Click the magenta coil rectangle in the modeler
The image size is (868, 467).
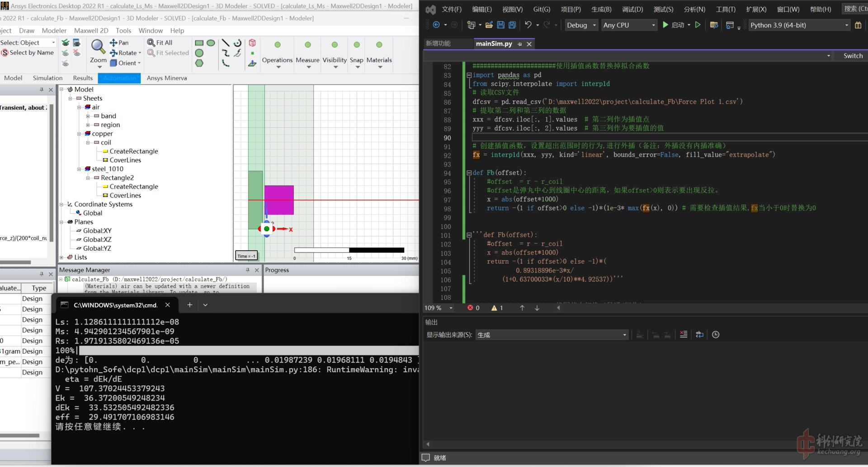[x=279, y=200]
